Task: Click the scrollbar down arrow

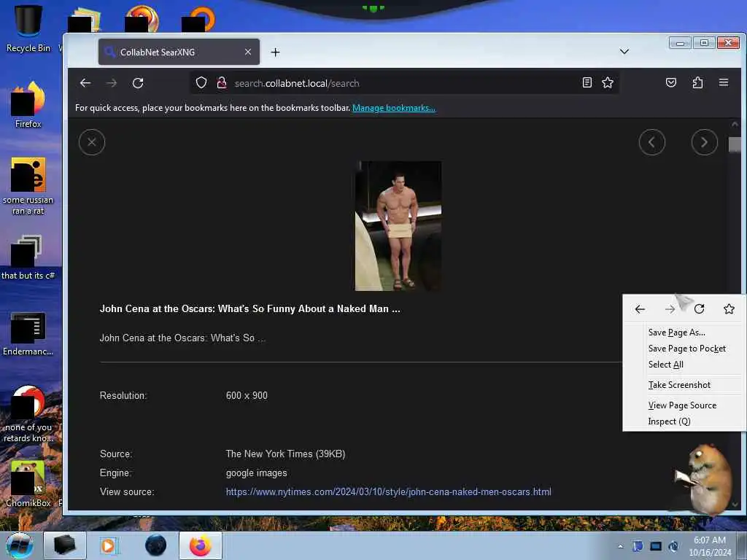Action: [x=735, y=504]
